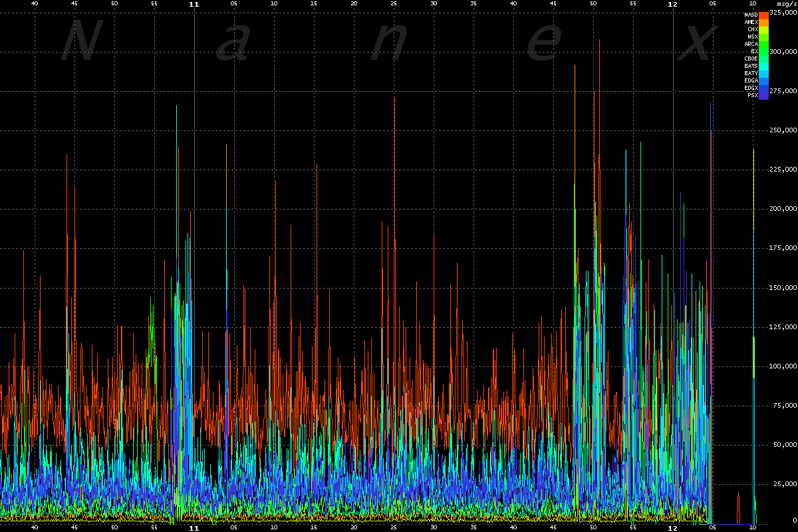
Task: Click the BATS legend label
Action: pyautogui.click(x=751, y=66)
